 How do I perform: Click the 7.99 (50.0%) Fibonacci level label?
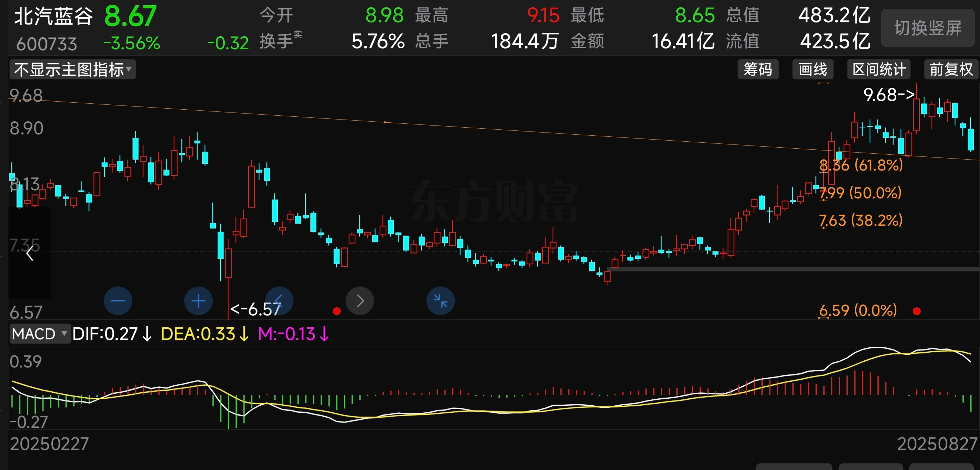[x=860, y=193]
